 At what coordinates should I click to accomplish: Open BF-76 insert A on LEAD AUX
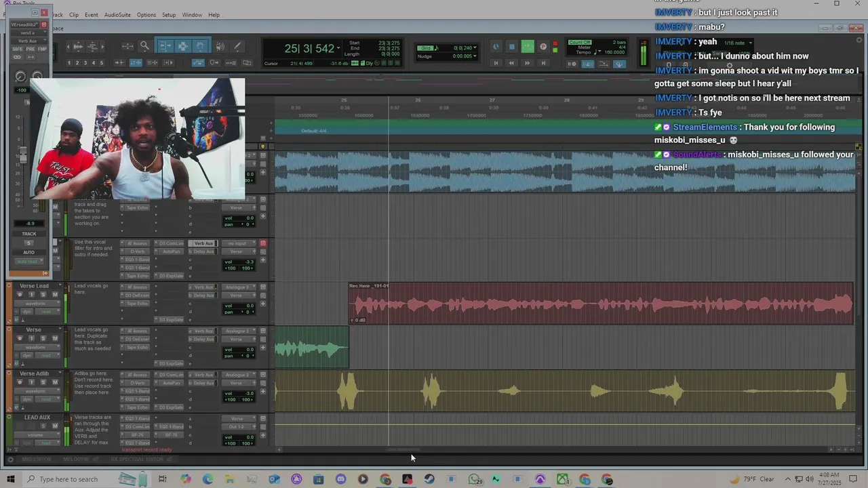(x=136, y=434)
